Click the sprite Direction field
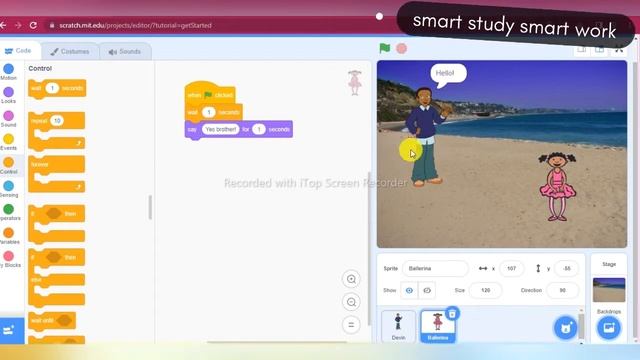 (x=562, y=290)
